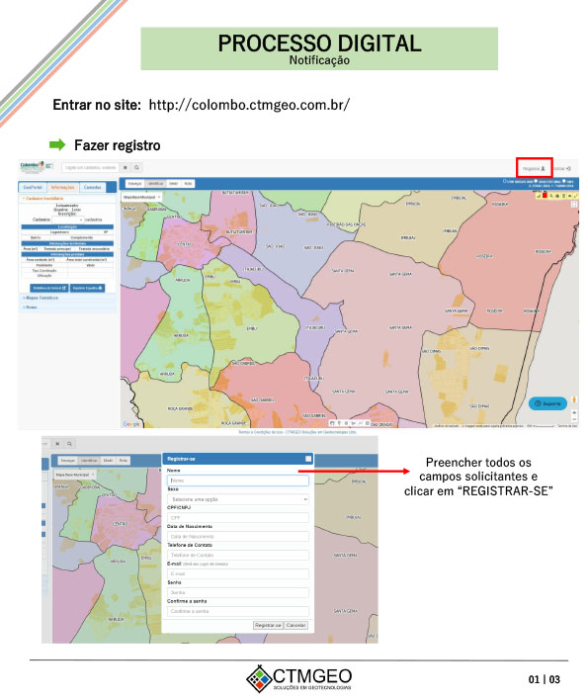This screenshot has width=588, height=700.
Task: Click the search magnifier icon in top search bar
Action: tap(136, 168)
